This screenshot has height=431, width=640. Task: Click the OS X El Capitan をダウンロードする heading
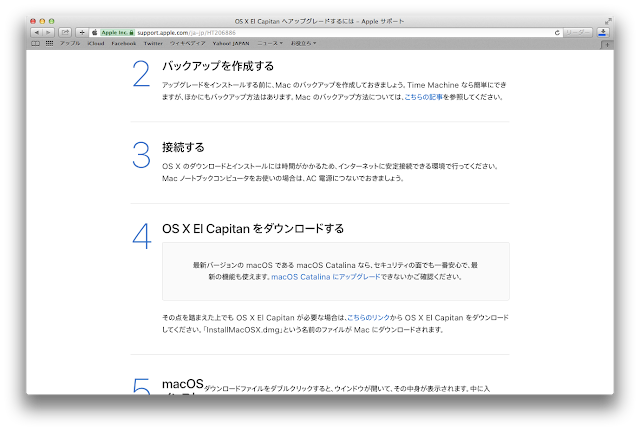point(253,229)
